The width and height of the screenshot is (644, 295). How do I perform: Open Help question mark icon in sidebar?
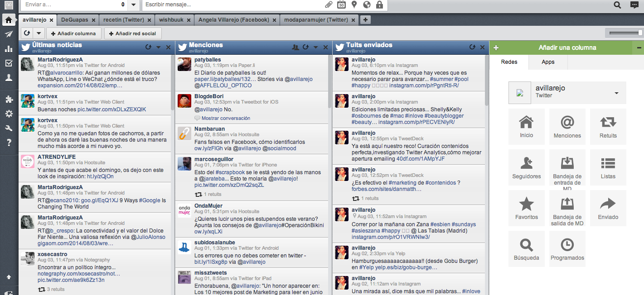[x=9, y=143]
